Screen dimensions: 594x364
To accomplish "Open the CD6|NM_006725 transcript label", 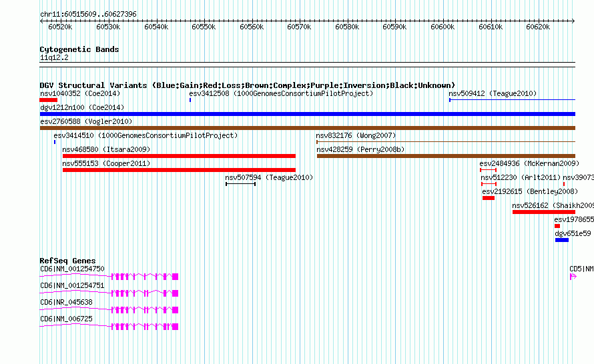I will click(66, 319).
